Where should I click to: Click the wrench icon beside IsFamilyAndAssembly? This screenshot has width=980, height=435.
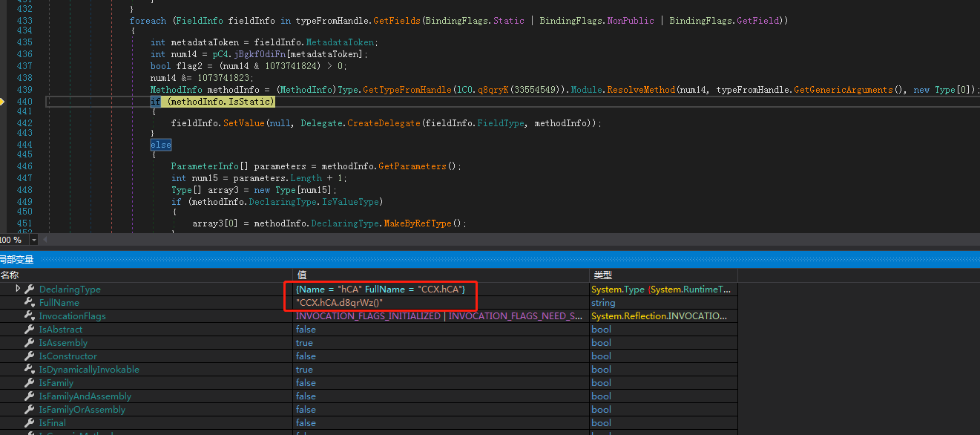(30, 396)
